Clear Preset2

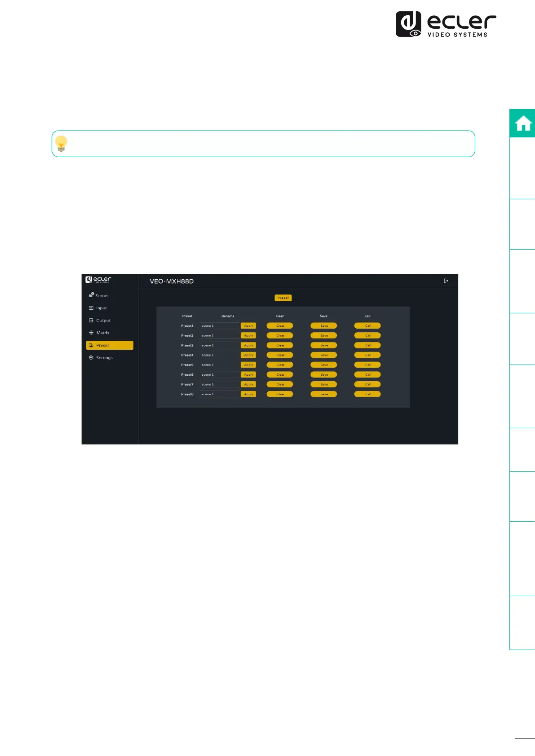(x=280, y=336)
